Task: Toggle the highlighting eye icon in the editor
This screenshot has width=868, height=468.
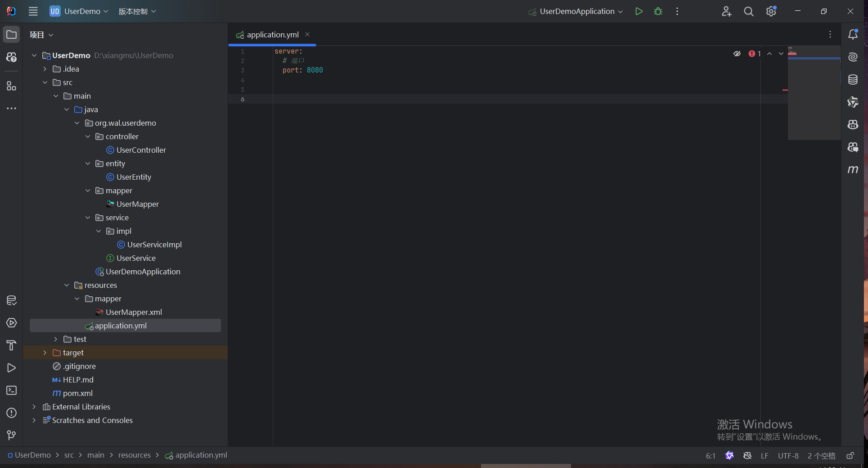Action: click(x=737, y=53)
